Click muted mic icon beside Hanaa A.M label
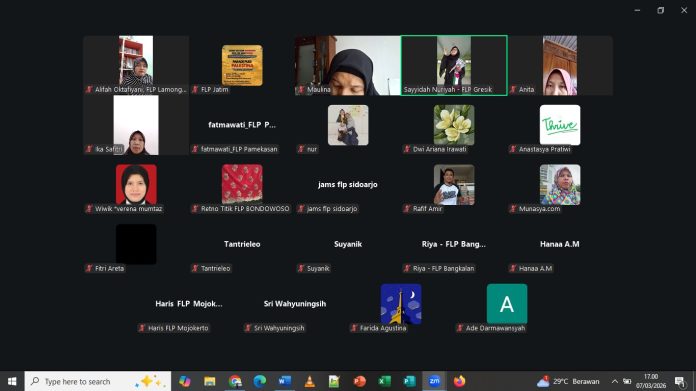 pyautogui.click(x=513, y=268)
